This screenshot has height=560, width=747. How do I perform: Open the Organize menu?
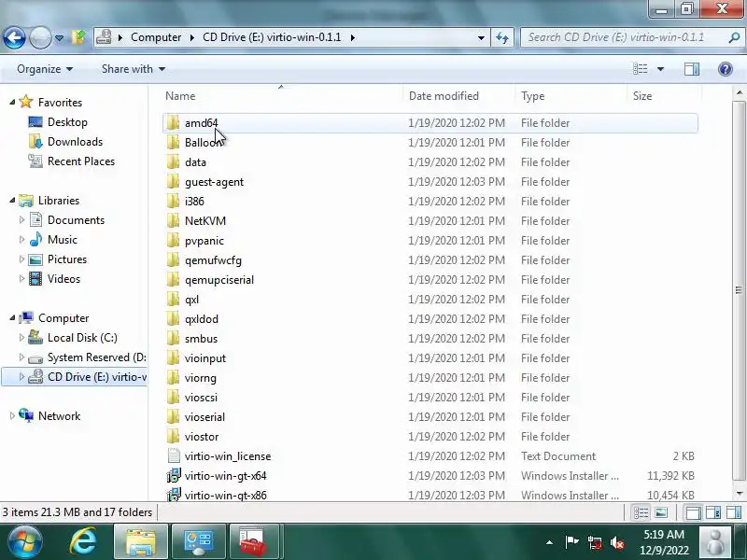45,69
